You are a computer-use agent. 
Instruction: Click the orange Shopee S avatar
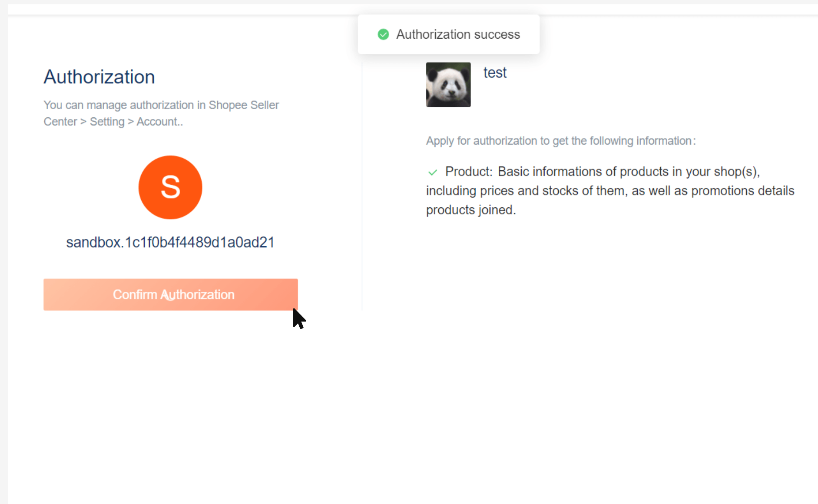(x=170, y=187)
